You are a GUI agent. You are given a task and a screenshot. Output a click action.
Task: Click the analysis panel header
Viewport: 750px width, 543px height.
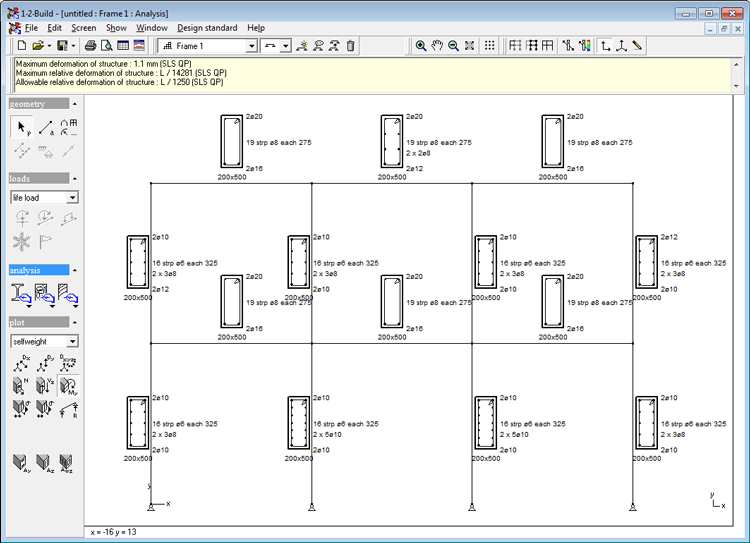[x=39, y=270]
